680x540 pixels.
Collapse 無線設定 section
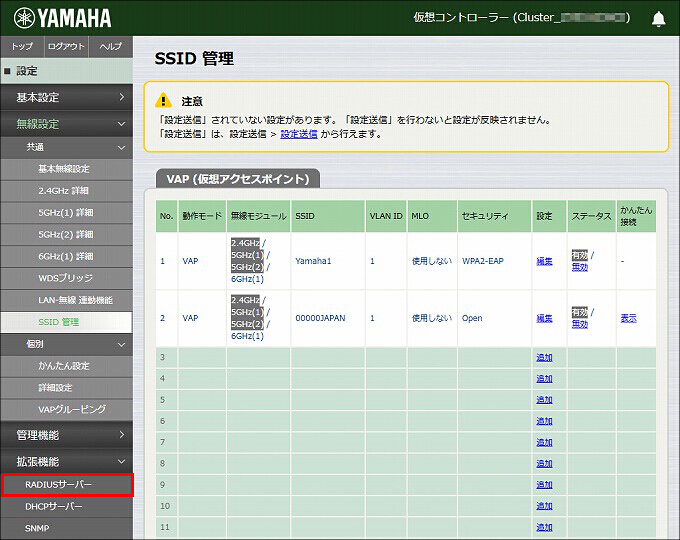pos(66,124)
